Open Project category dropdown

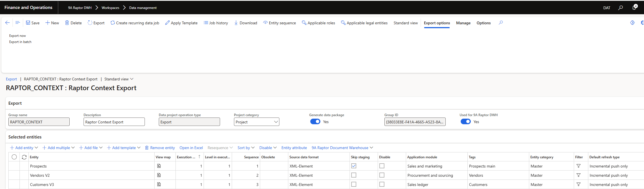[276, 122]
